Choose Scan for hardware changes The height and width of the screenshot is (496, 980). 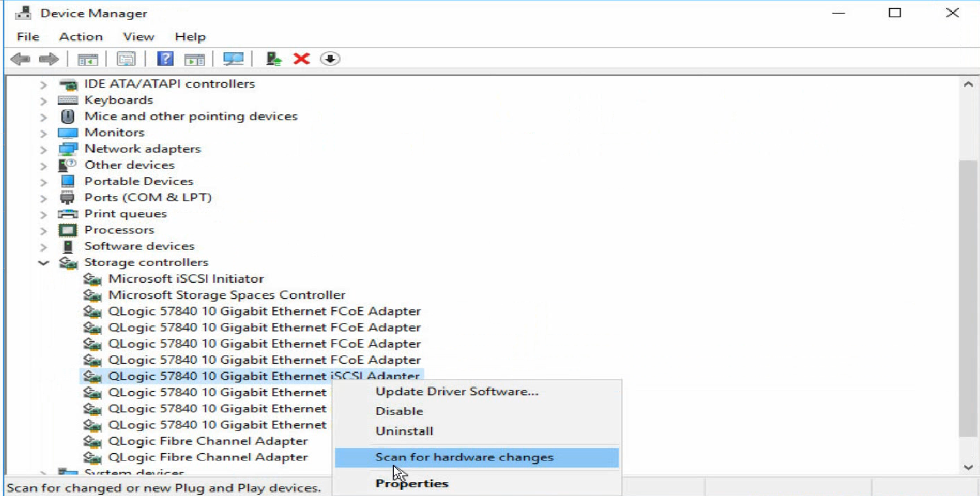pos(476,457)
